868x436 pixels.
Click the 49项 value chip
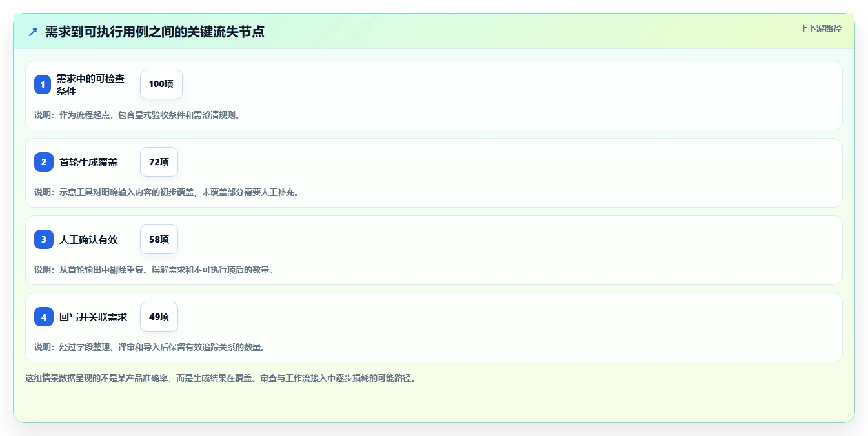click(159, 317)
